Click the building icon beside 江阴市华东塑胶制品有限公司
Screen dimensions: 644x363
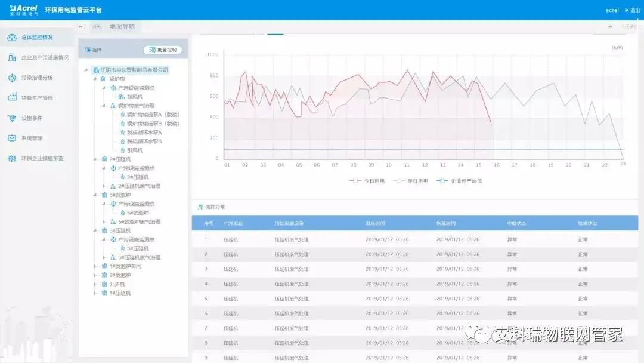click(96, 70)
